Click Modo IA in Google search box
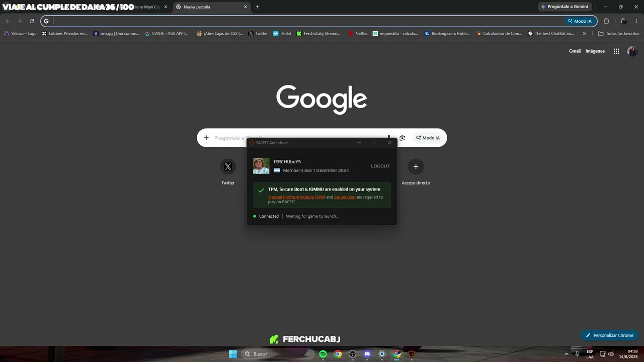644x362 pixels. 428,138
